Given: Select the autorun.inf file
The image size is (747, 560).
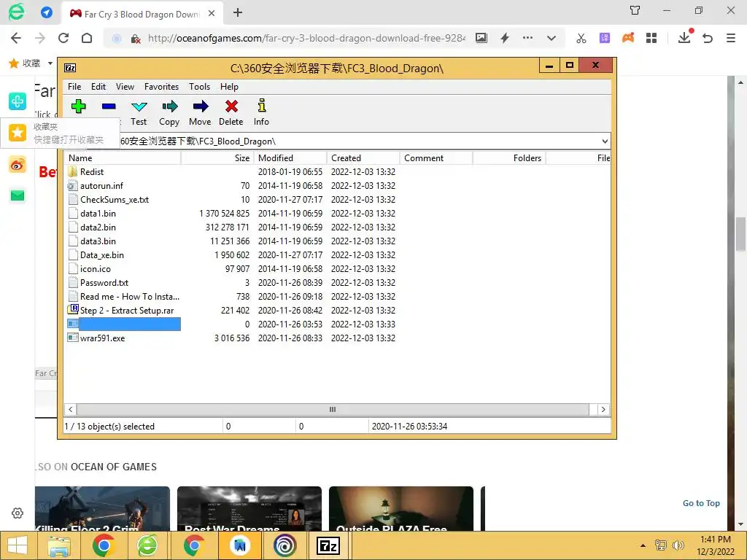Looking at the screenshot, I should 101,186.
